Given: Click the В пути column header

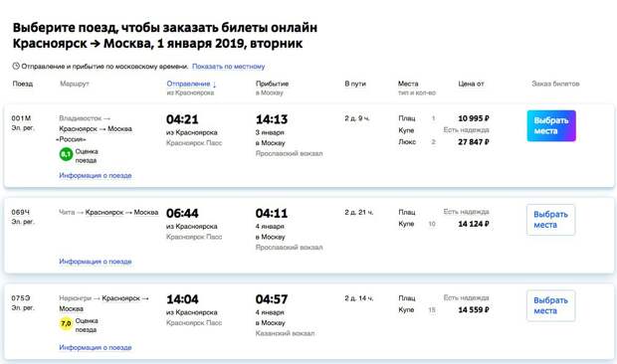Looking at the screenshot, I should point(355,84).
